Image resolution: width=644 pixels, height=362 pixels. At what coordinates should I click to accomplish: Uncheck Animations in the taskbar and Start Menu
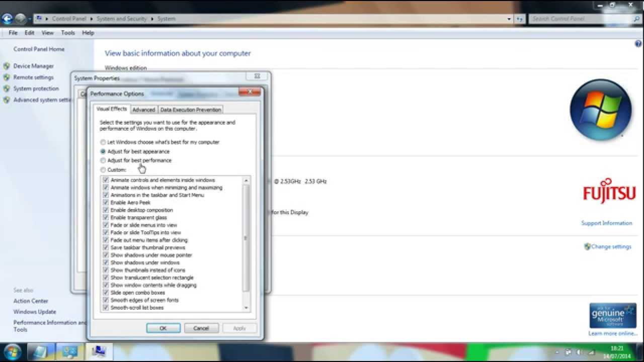(x=106, y=195)
